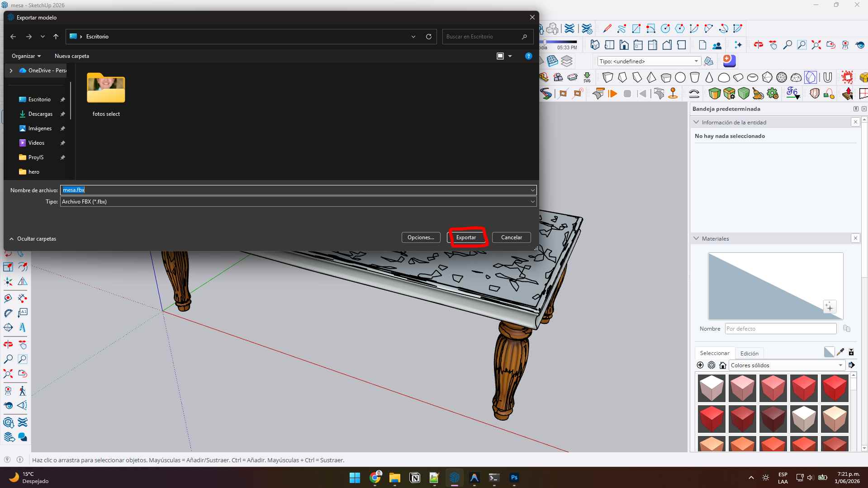Open the Opciones... export settings
This screenshot has width=868, height=488.
[x=421, y=237]
